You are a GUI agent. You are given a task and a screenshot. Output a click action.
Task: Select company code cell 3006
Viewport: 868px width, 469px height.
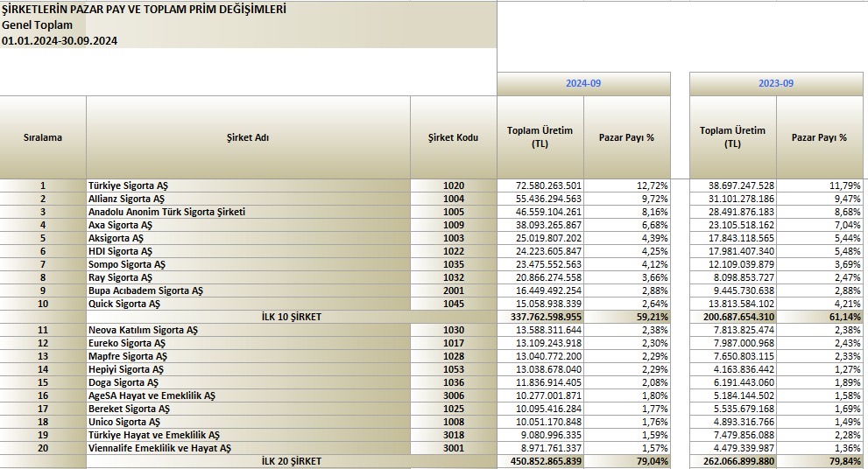(454, 396)
